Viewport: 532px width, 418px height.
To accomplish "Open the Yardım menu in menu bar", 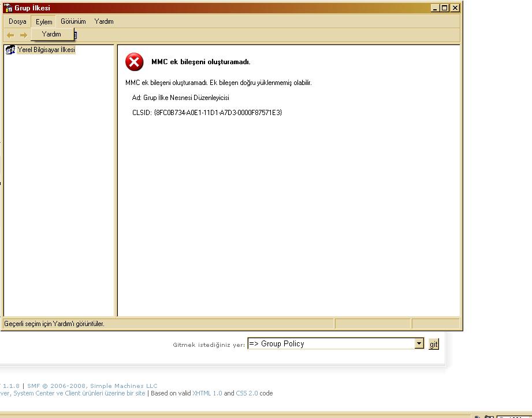I will coord(104,21).
